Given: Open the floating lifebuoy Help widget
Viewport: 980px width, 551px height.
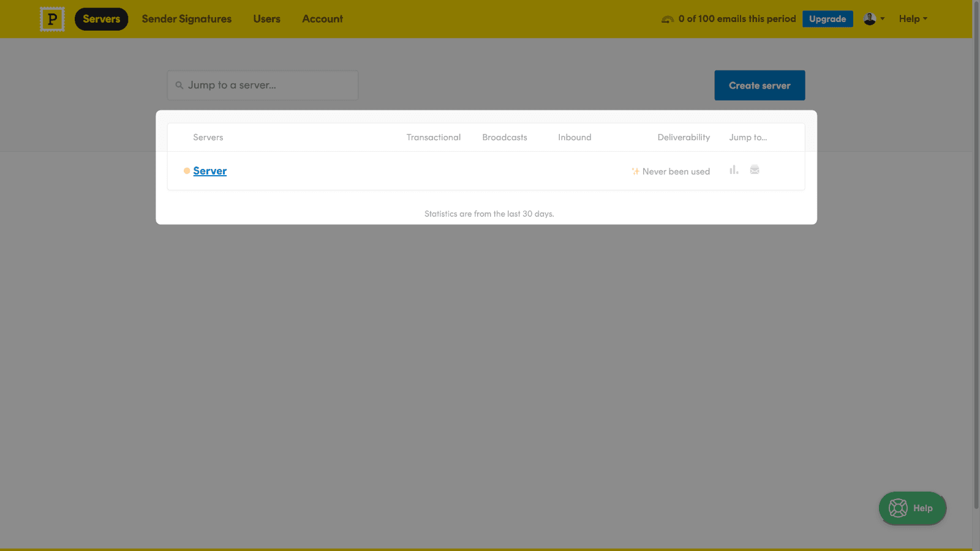Looking at the screenshot, I should point(912,508).
